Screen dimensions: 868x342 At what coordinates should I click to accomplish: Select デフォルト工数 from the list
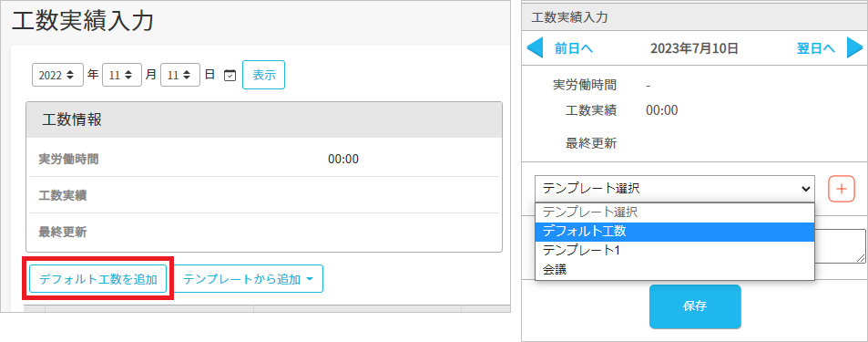675,232
